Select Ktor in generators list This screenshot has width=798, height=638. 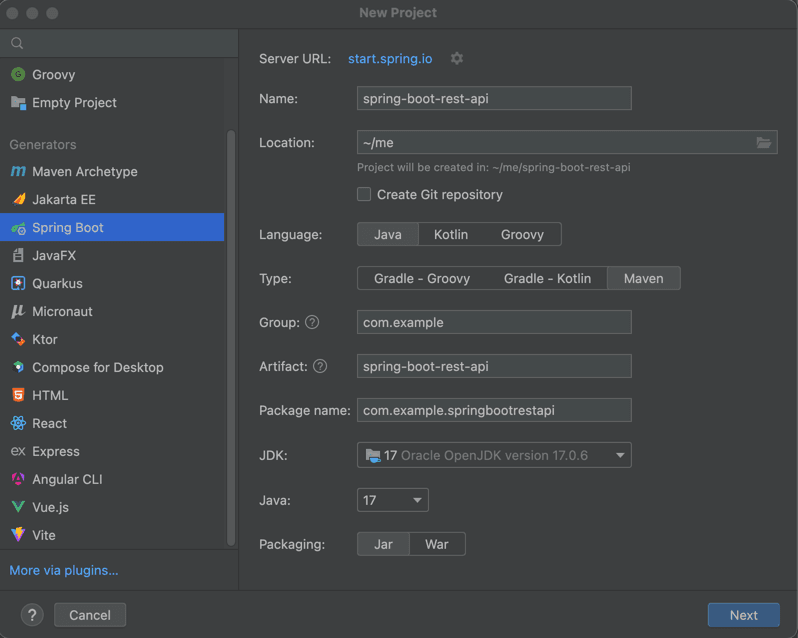[112, 339]
